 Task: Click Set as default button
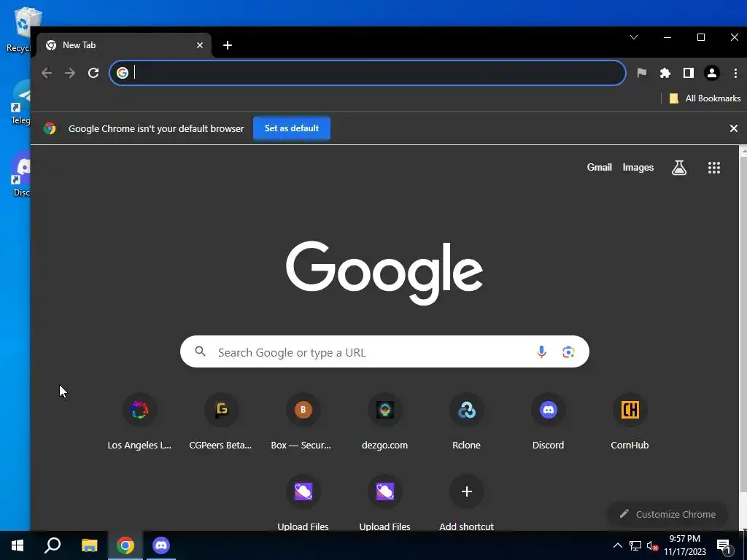point(292,128)
